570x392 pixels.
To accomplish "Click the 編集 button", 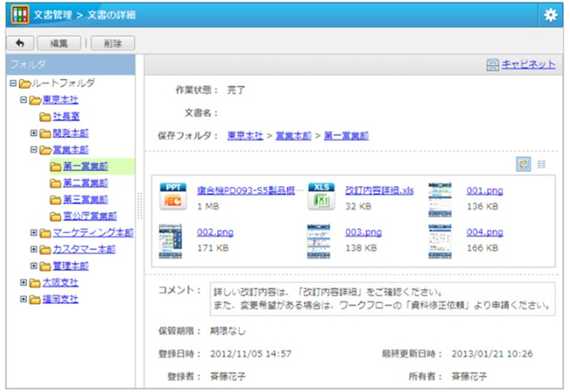I will point(59,43).
